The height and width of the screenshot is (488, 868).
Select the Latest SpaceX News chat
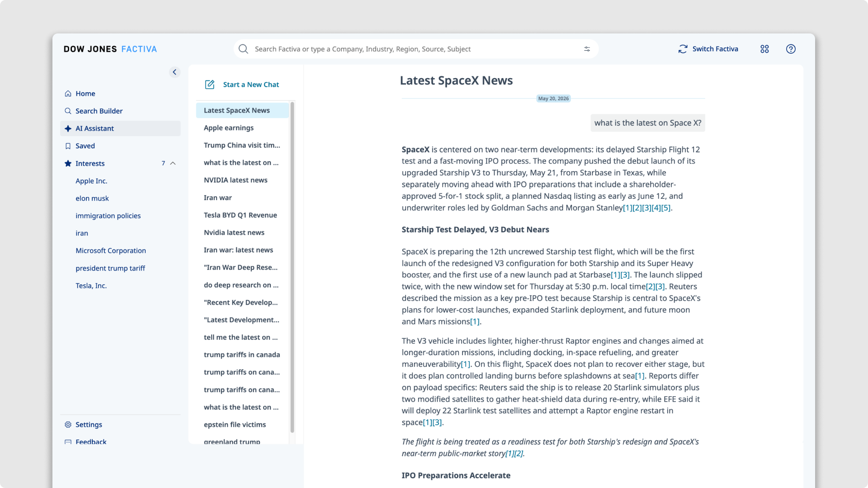242,111
